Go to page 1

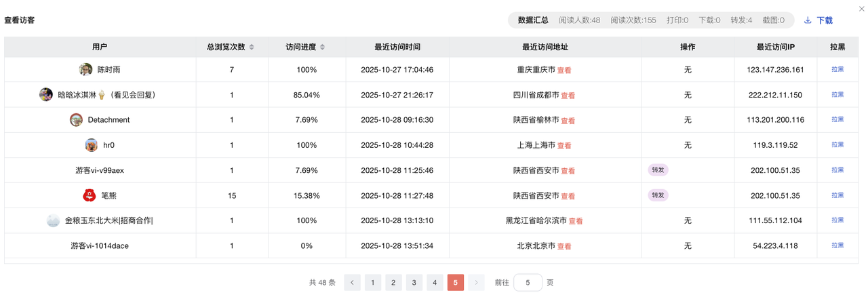coord(372,283)
